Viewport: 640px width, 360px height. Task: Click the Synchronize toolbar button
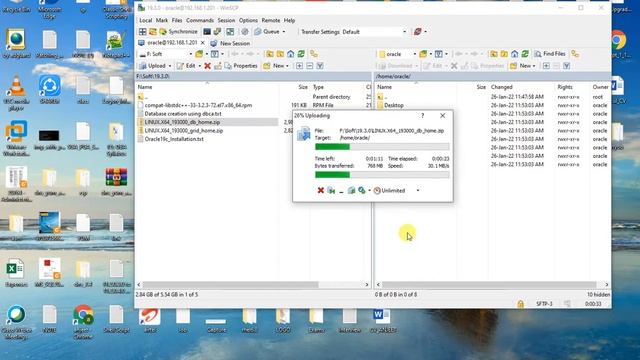(179, 31)
